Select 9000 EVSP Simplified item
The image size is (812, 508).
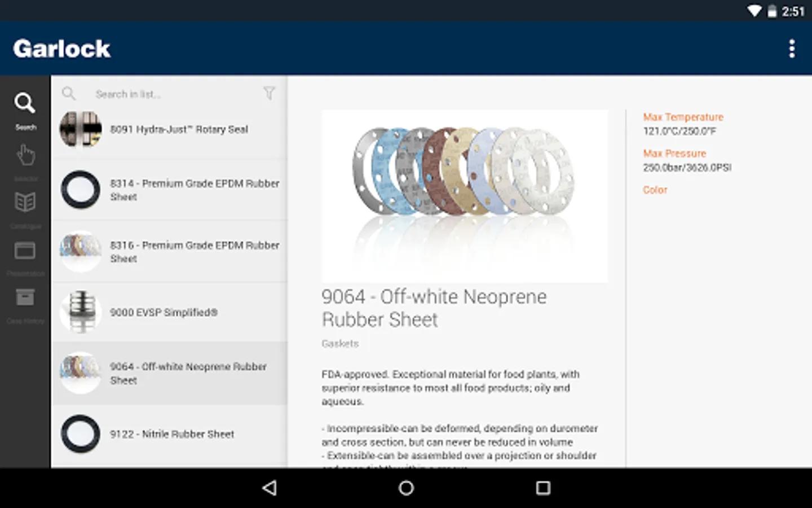coord(169,312)
